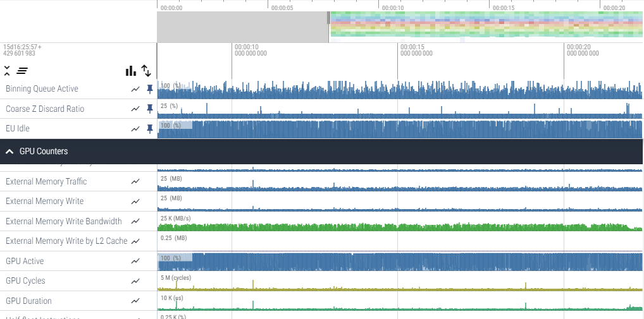Click overview ruler tick 00:00:05
The width and height of the screenshot is (644, 319).
pyautogui.click(x=282, y=8)
